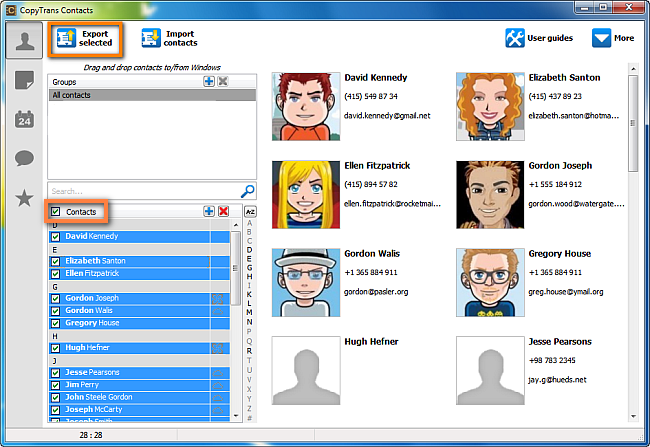Click contact list scroll down arrow

(x=236, y=415)
